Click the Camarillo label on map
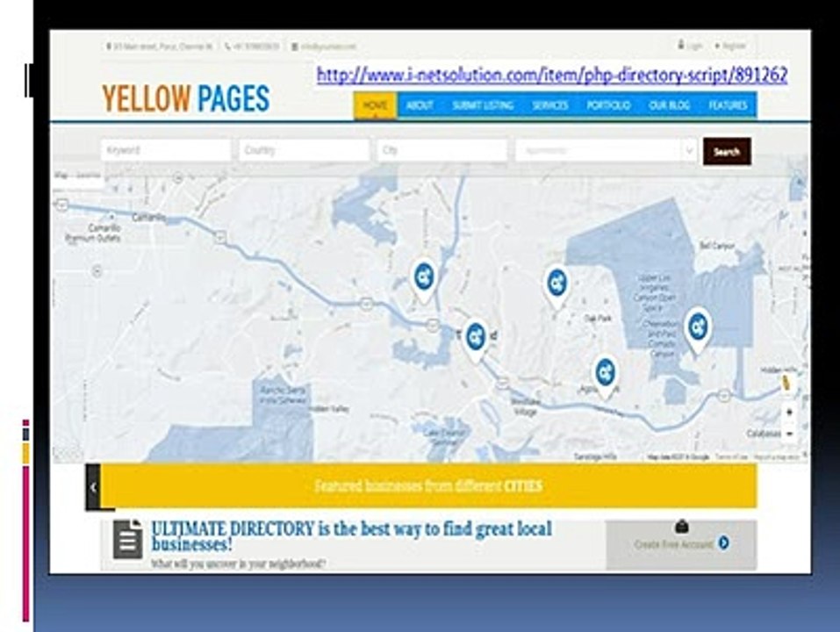 tap(148, 218)
